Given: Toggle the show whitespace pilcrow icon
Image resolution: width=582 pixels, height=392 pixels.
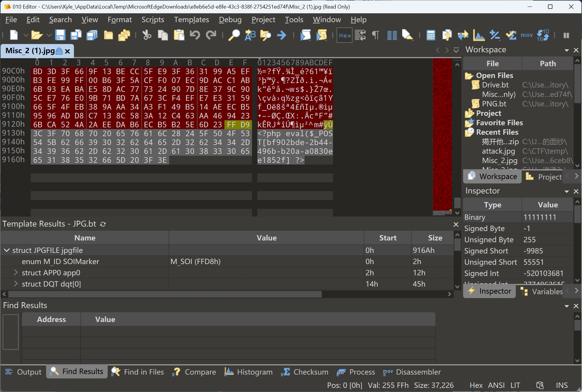Looking at the screenshot, I should click(x=375, y=35).
